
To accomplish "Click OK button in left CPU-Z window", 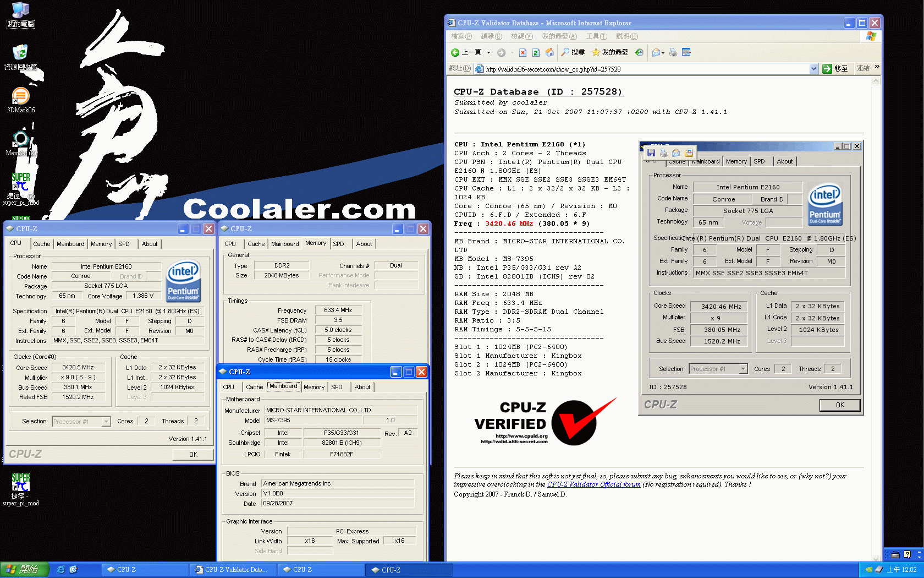I will coord(193,454).
